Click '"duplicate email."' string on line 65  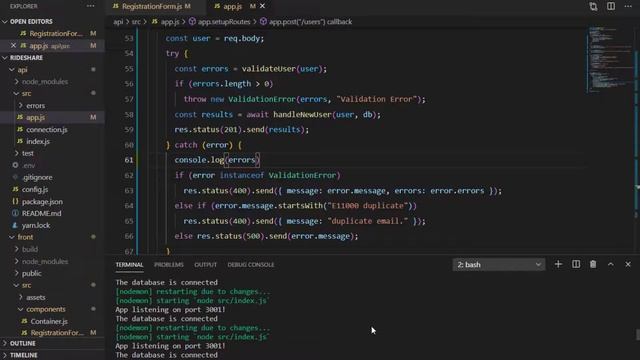367,221
